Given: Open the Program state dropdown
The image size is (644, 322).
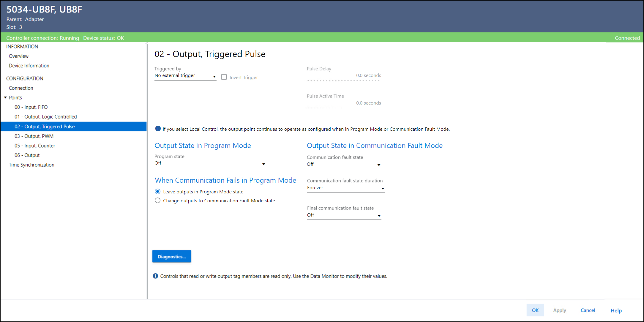Looking at the screenshot, I should tap(210, 164).
